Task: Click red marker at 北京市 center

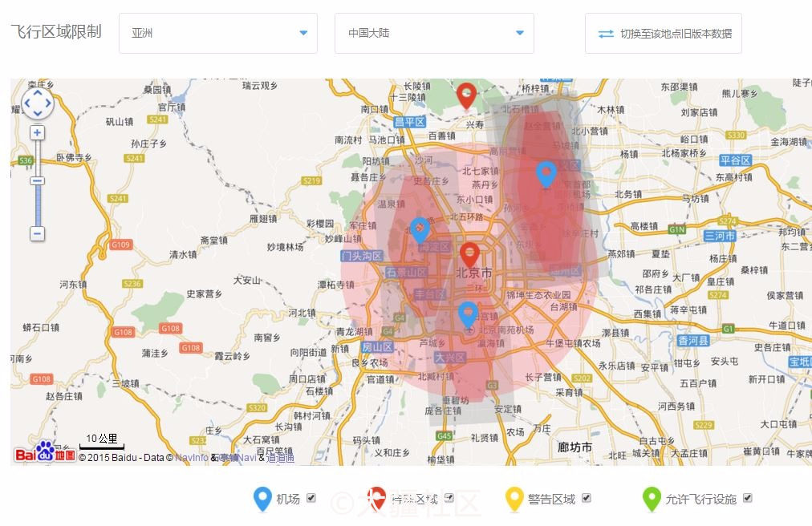Action: coord(469,255)
